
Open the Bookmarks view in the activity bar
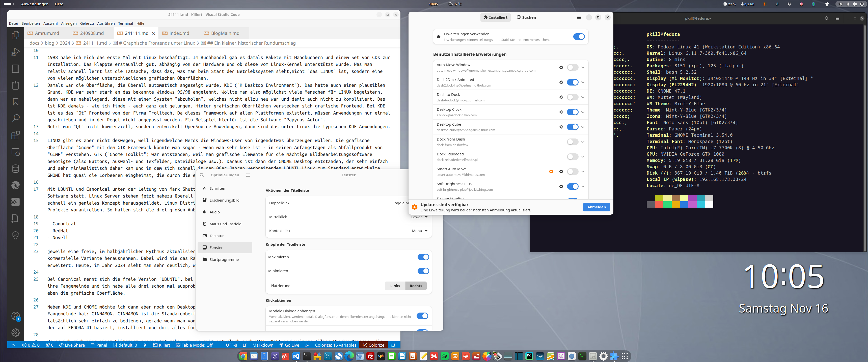click(15, 102)
